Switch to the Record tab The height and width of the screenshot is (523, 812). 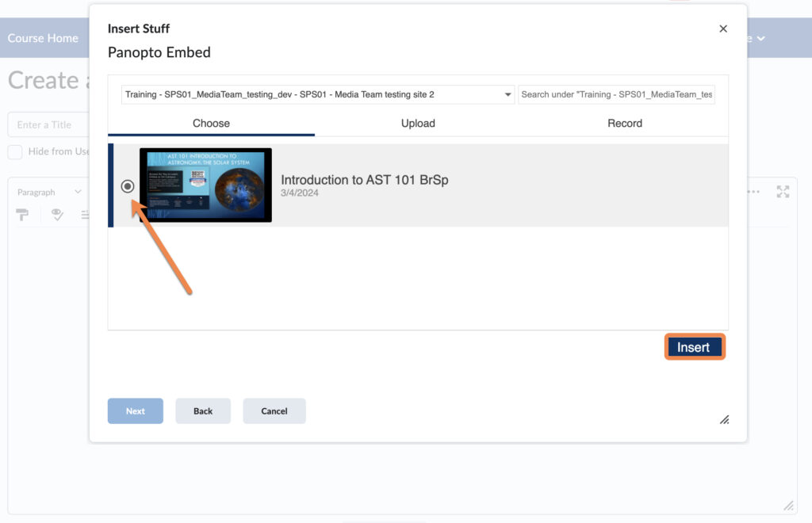point(624,123)
